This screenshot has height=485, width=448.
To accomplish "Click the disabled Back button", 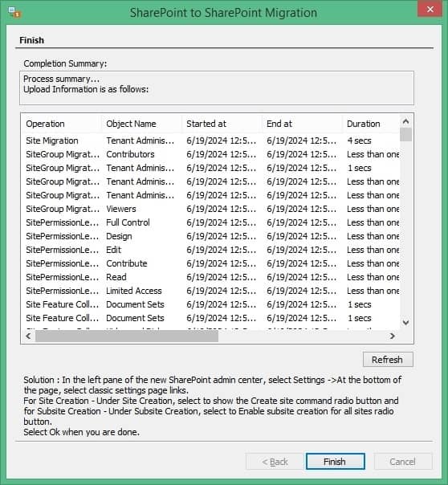I will [275, 462].
